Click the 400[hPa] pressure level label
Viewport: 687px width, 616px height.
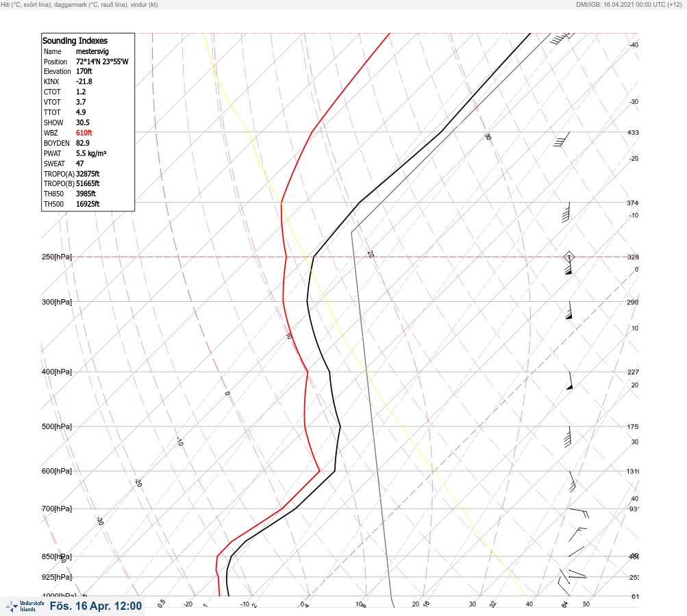[x=57, y=372]
